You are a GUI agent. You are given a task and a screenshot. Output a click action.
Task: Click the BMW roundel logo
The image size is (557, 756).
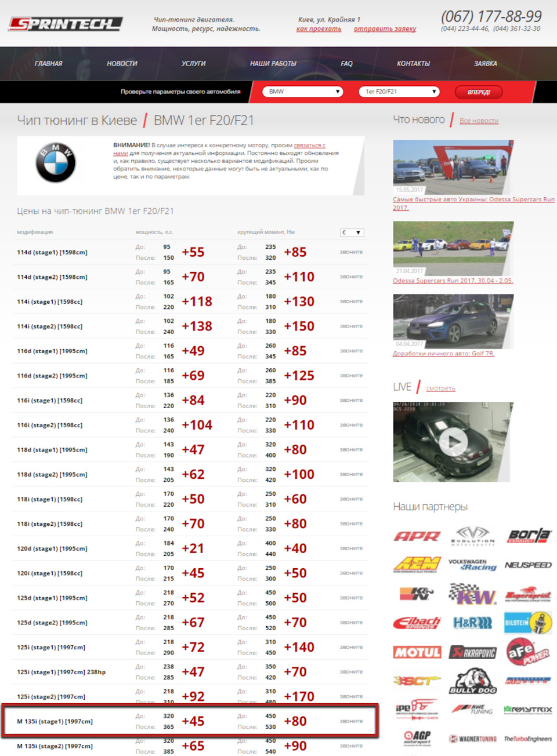click(x=56, y=163)
